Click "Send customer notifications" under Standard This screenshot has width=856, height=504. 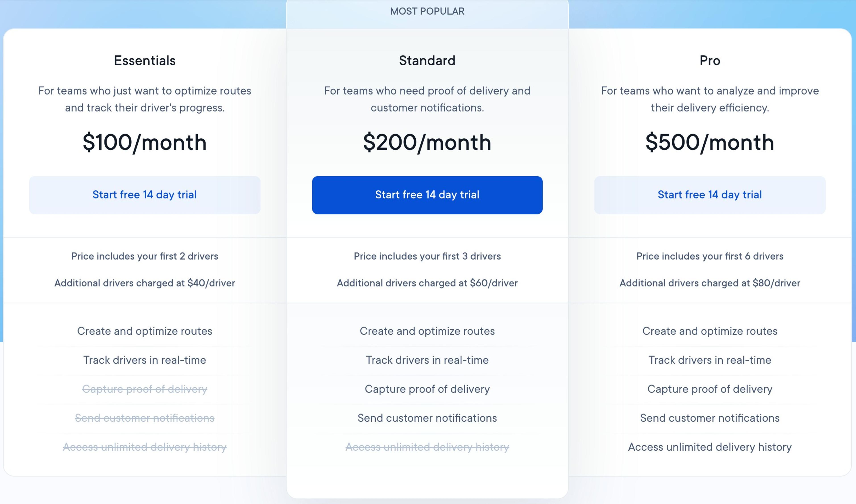tap(427, 418)
